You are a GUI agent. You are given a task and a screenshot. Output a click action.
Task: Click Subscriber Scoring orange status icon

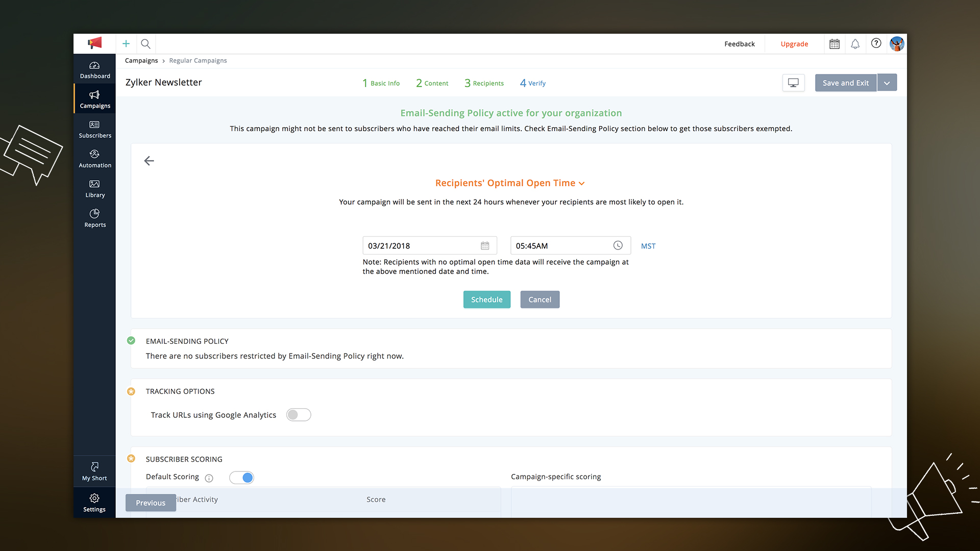[131, 458]
